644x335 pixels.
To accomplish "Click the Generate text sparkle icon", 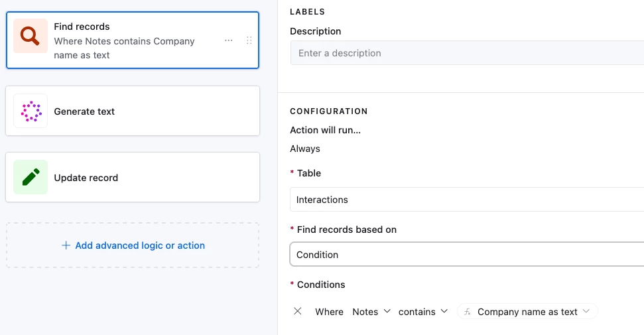I will pos(31,111).
